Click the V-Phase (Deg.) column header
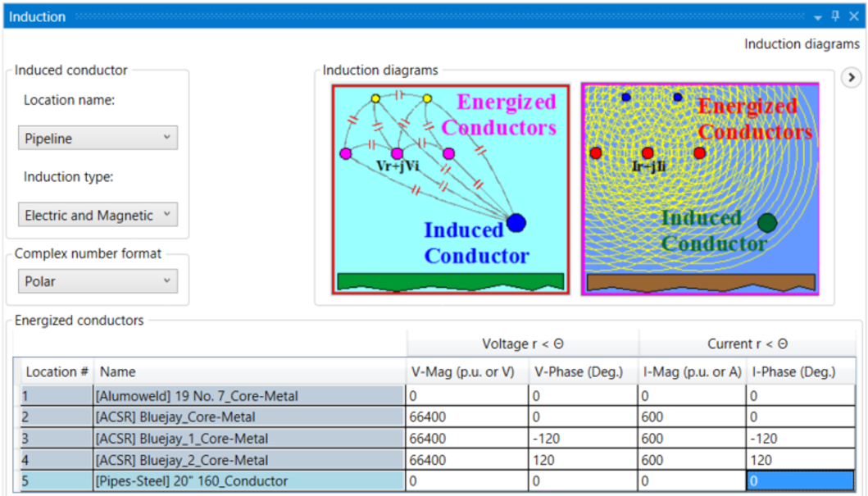868x496 pixels. 583,371
